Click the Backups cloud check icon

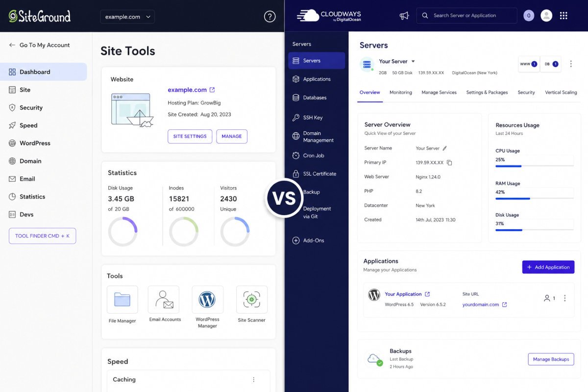(x=374, y=360)
